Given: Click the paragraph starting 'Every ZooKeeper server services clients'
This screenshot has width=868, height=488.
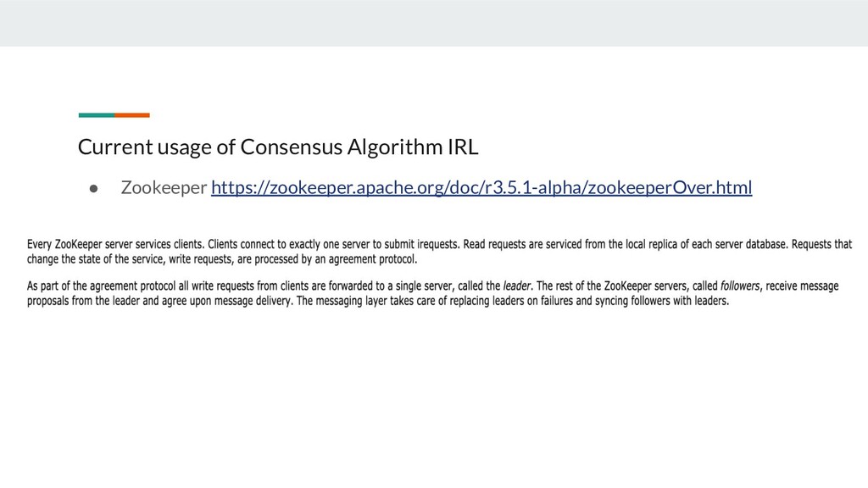Looking at the screenshot, I should click(440, 252).
